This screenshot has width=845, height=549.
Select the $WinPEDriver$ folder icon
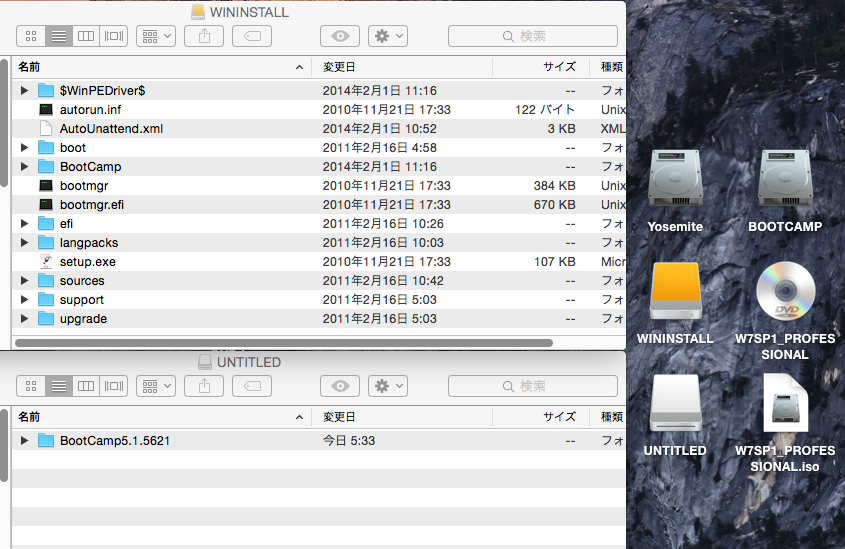pyautogui.click(x=46, y=91)
